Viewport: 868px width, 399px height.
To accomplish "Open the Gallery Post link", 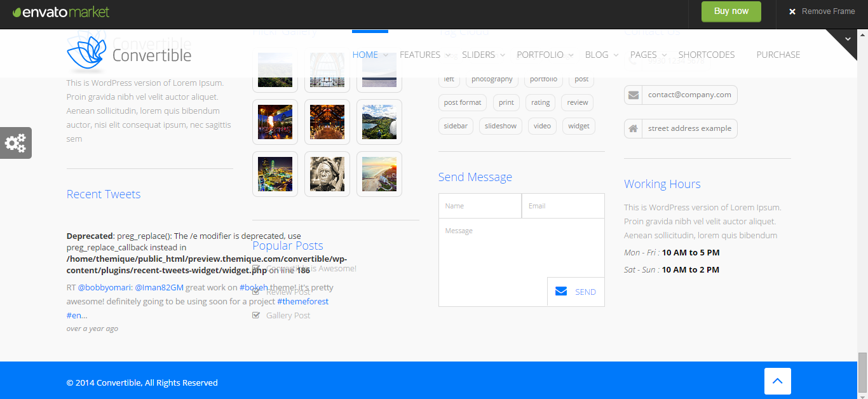I will coord(288,315).
